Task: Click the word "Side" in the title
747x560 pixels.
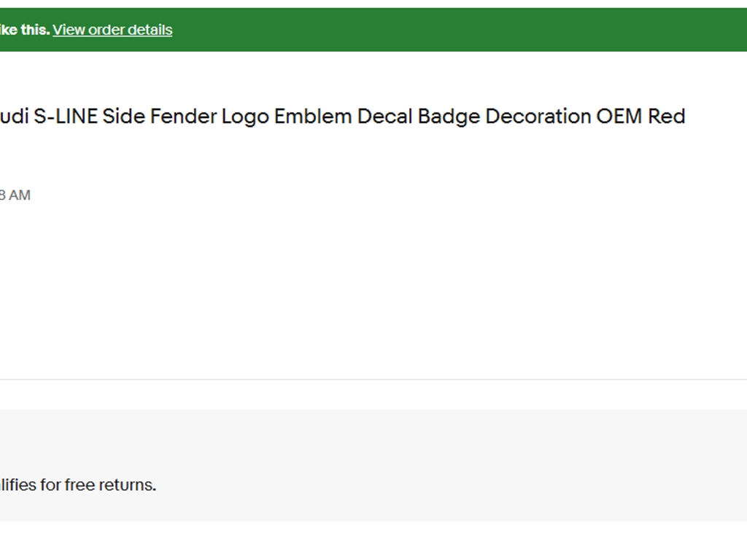Action: point(124,117)
